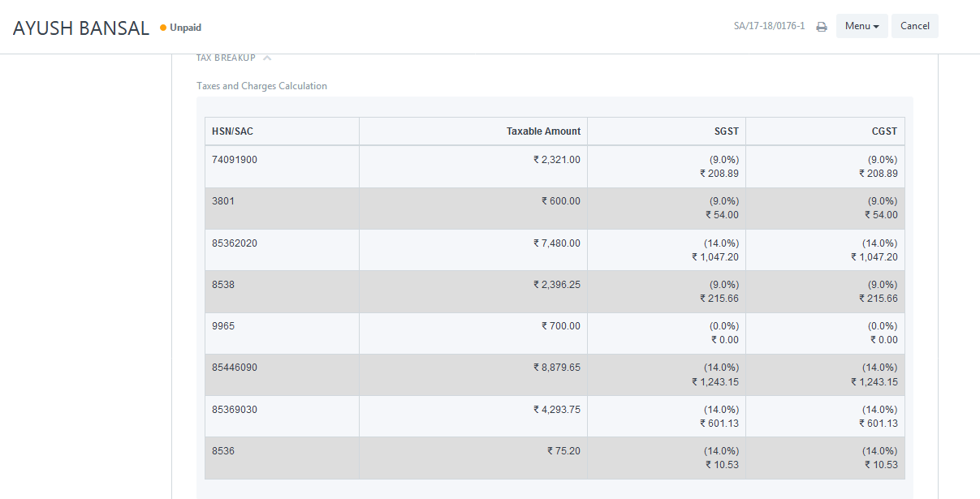Select the 8538 HSN row
Image resolution: width=980 pixels, height=499 pixels.
pyautogui.click(x=555, y=292)
